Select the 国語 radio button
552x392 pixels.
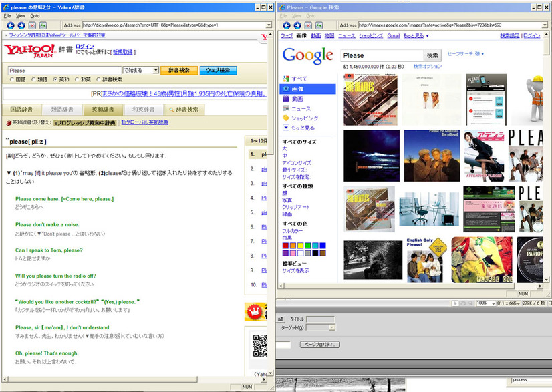pos(11,79)
